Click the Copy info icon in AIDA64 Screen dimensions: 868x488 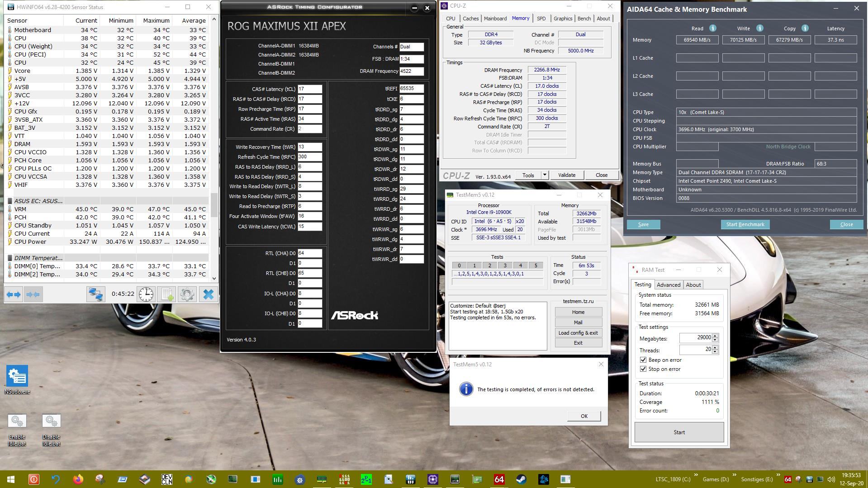[805, 28]
